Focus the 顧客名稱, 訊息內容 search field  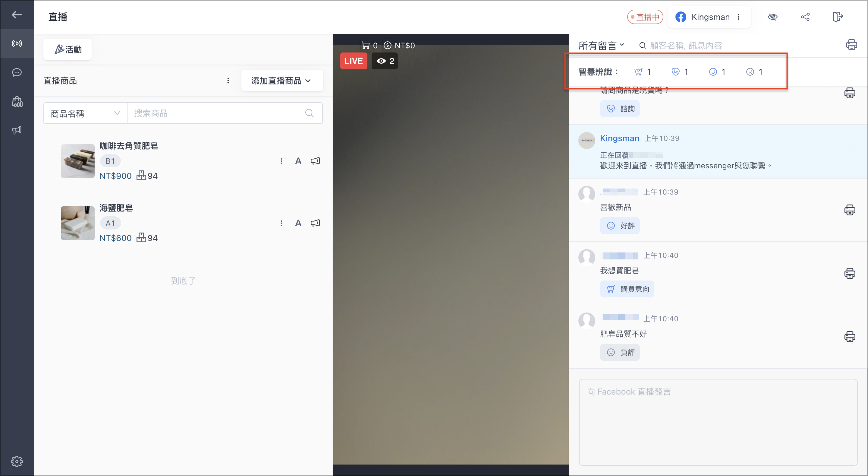pos(686,46)
